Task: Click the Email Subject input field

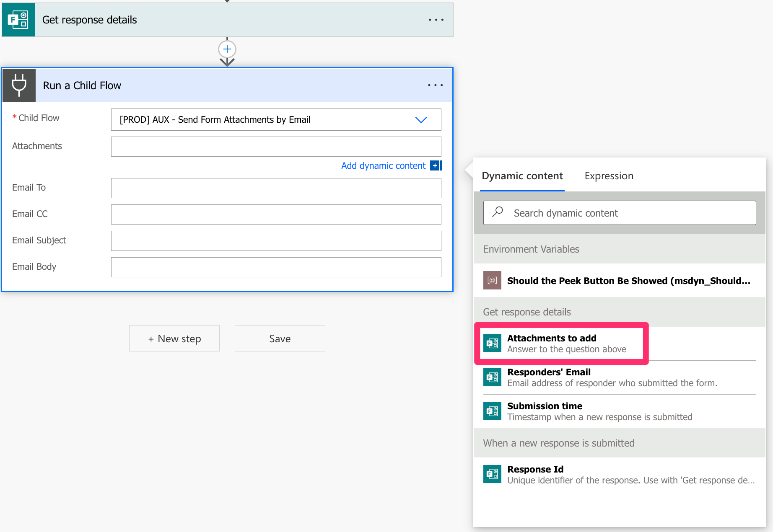Action: pyautogui.click(x=276, y=241)
